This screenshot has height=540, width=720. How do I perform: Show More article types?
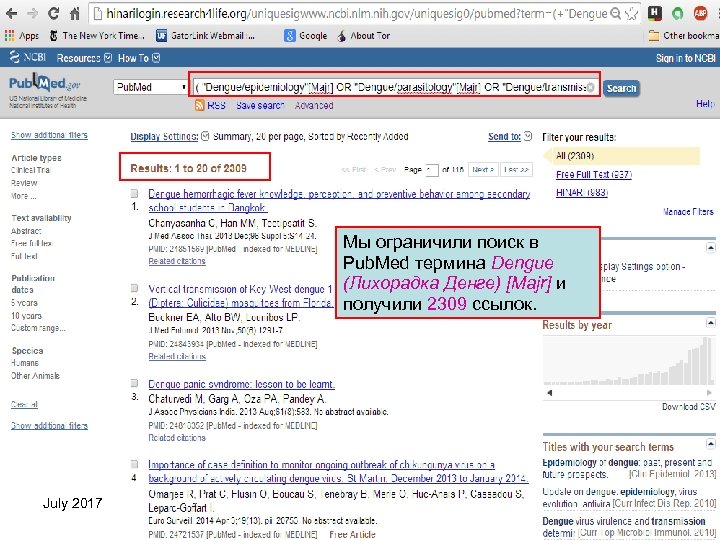click(x=23, y=196)
